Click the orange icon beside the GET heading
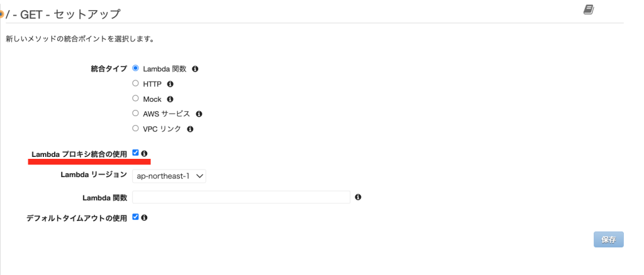 tap(2, 14)
